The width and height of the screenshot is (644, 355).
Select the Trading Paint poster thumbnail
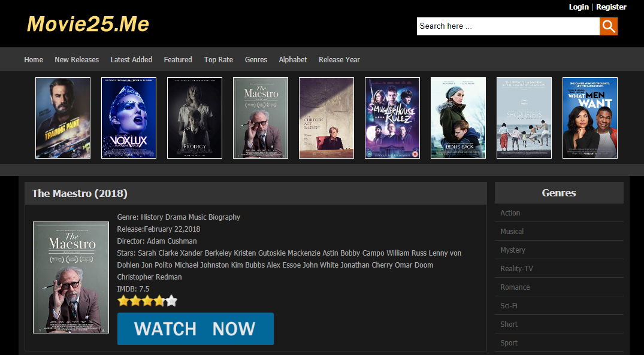63,118
